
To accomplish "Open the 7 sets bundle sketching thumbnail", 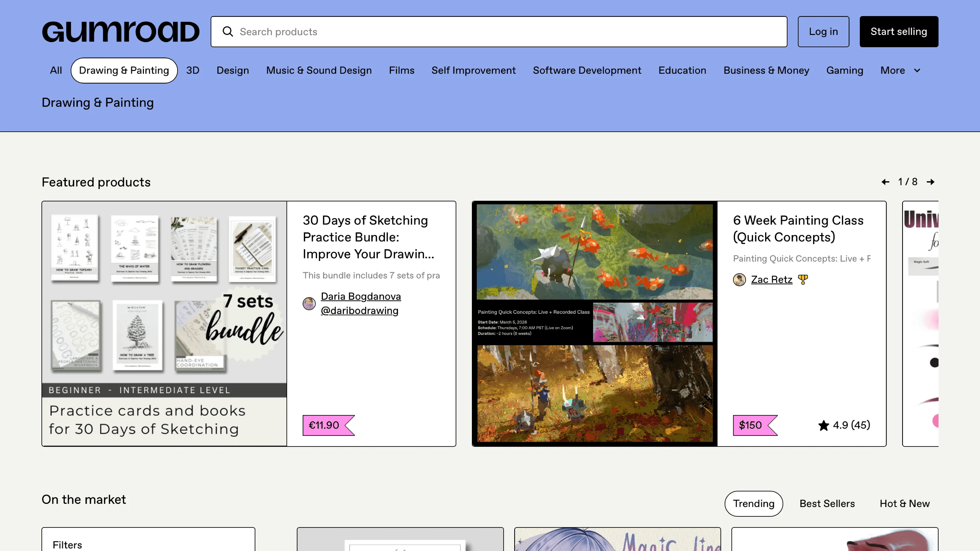I will click(x=164, y=324).
